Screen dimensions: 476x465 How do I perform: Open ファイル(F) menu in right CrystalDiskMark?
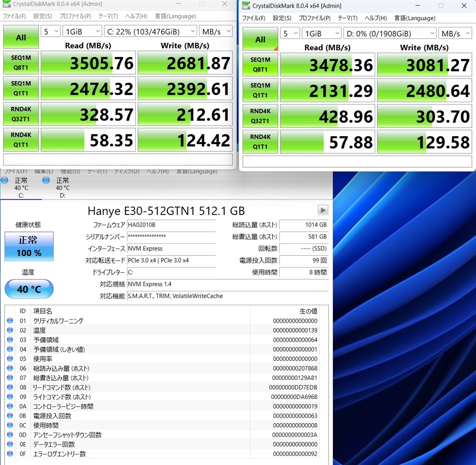[253, 18]
